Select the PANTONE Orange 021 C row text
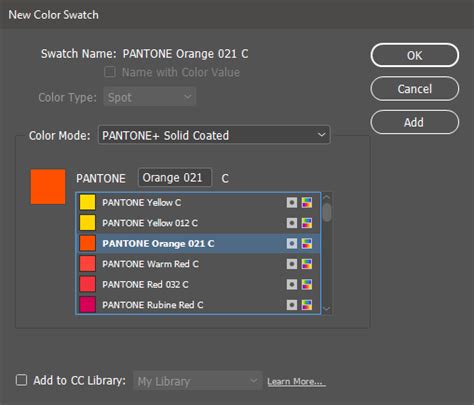Image resolution: width=474 pixels, height=405 pixels. tap(158, 244)
